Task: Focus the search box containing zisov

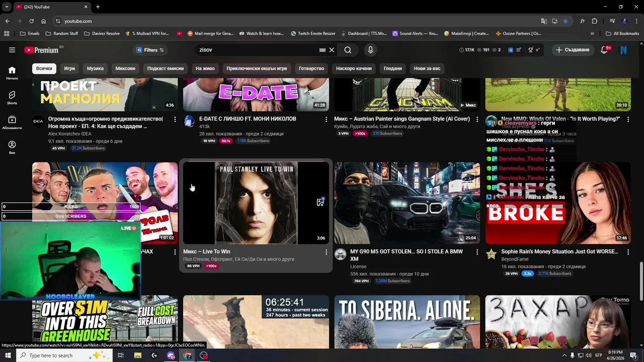Action: point(257,50)
